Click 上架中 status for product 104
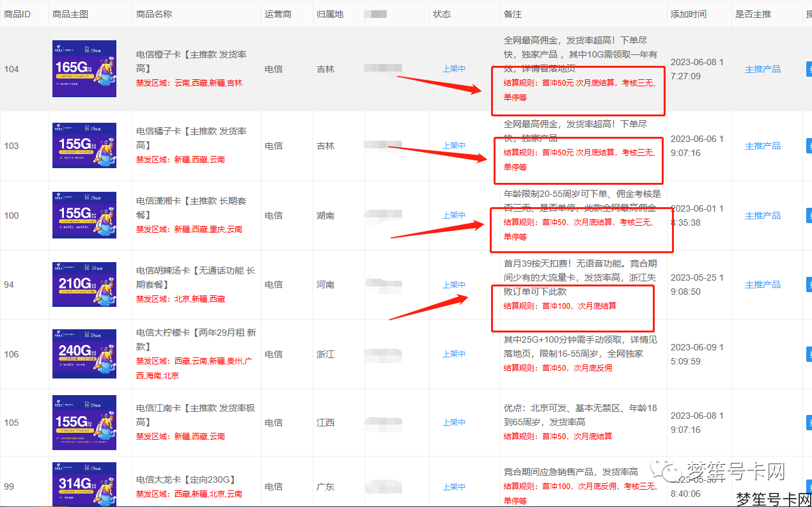Screen dimensions: 812x507 454,69
